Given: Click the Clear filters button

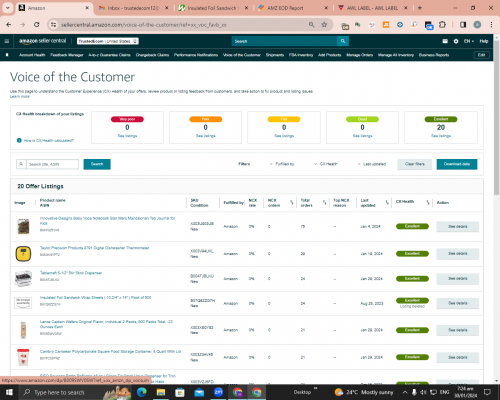Looking at the screenshot, I should pyautogui.click(x=415, y=164).
